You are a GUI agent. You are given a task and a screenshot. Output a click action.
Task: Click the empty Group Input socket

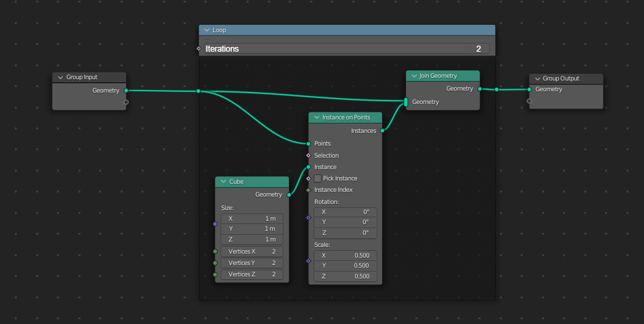pyautogui.click(x=126, y=102)
